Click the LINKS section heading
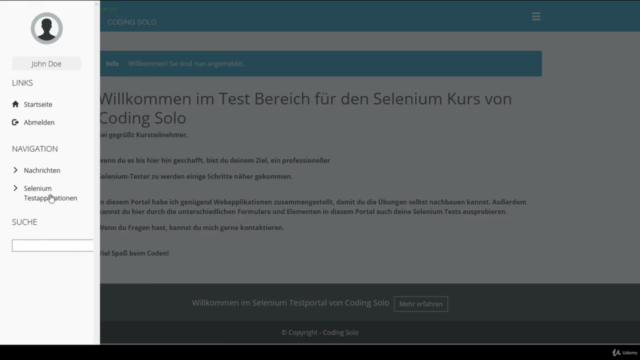 coord(22,83)
